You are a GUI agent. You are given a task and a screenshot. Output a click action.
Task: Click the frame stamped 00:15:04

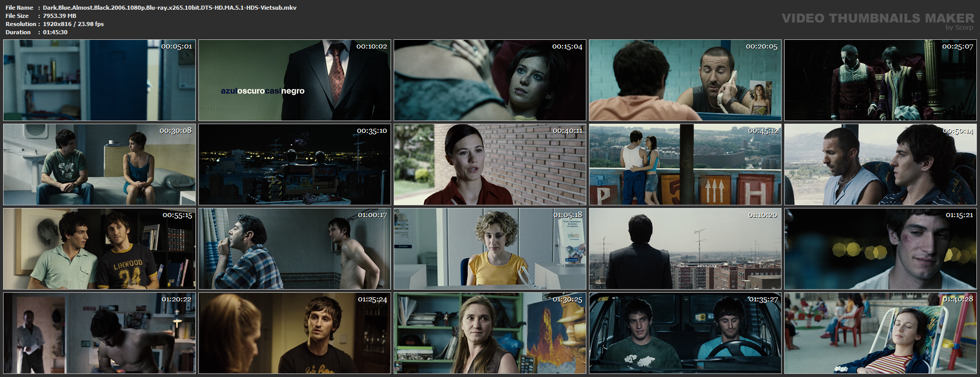point(490,80)
